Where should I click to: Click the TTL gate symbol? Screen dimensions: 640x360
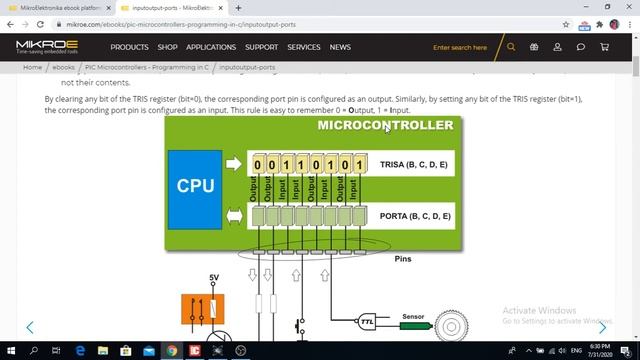367,322
